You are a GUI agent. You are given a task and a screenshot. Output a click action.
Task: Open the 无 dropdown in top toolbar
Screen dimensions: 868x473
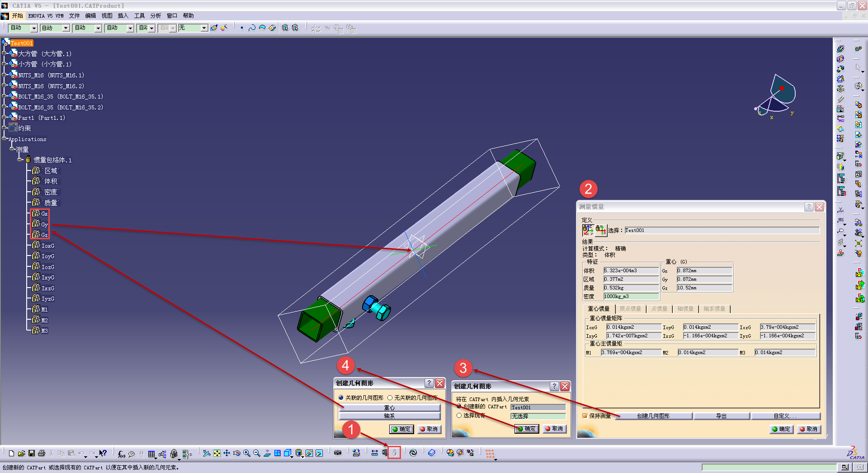click(x=204, y=28)
